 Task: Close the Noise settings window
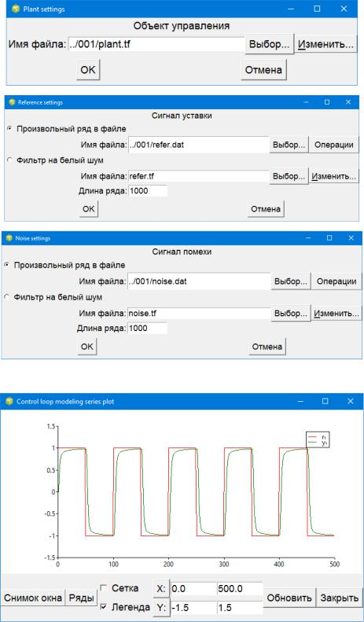pos(351,238)
